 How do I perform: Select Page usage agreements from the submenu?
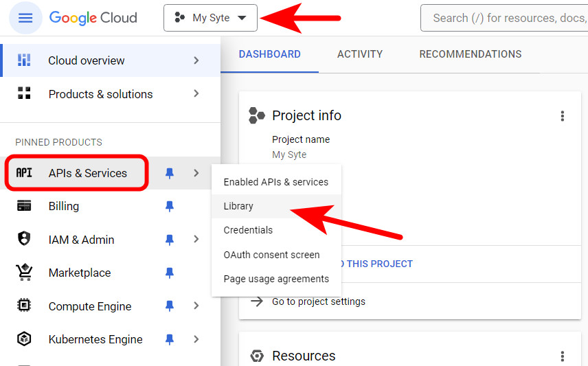(276, 279)
